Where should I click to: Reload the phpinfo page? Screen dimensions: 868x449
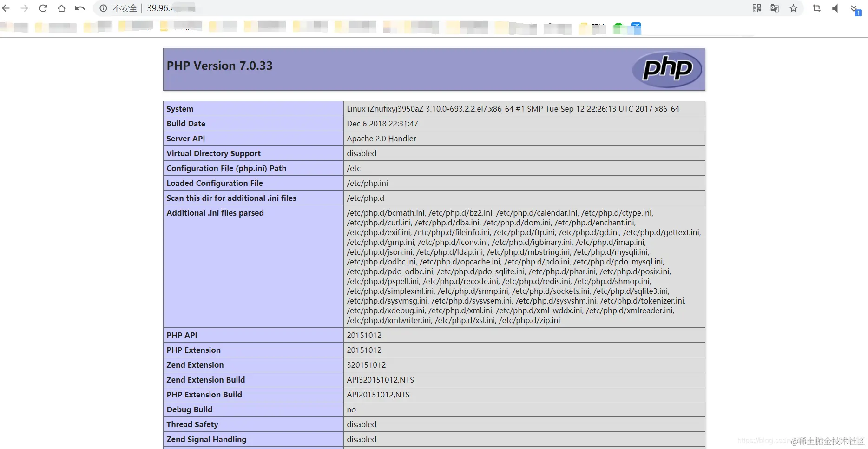pos(43,8)
